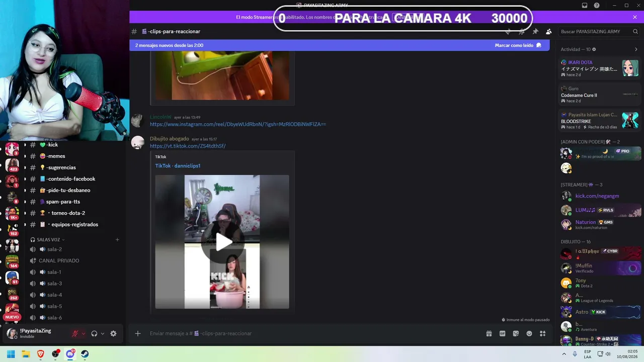Open kick.com/negangm member profile
This screenshot has width=644, height=362.
[600, 196]
